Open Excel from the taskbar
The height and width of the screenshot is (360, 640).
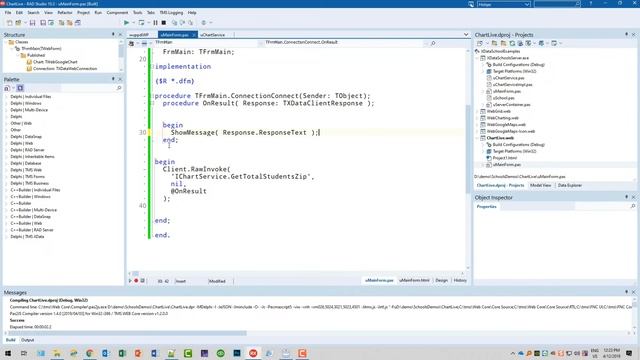click(x=122, y=353)
